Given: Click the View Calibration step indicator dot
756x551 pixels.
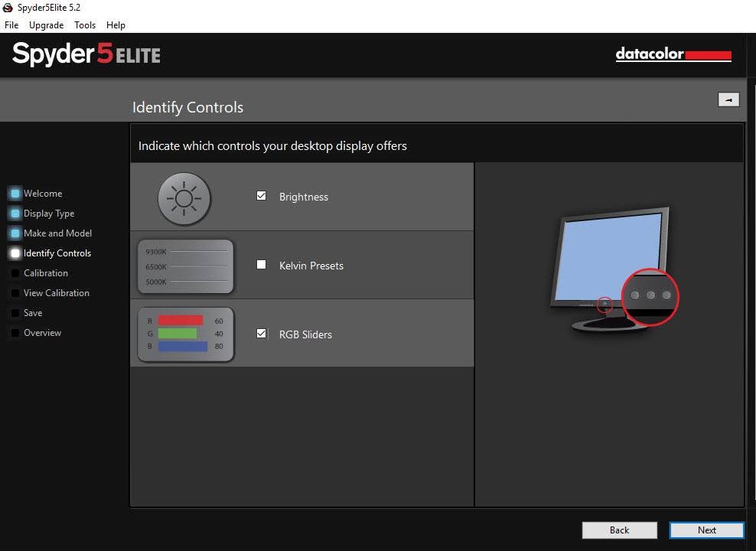Looking at the screenshot, I should click(x=15, y=292).
